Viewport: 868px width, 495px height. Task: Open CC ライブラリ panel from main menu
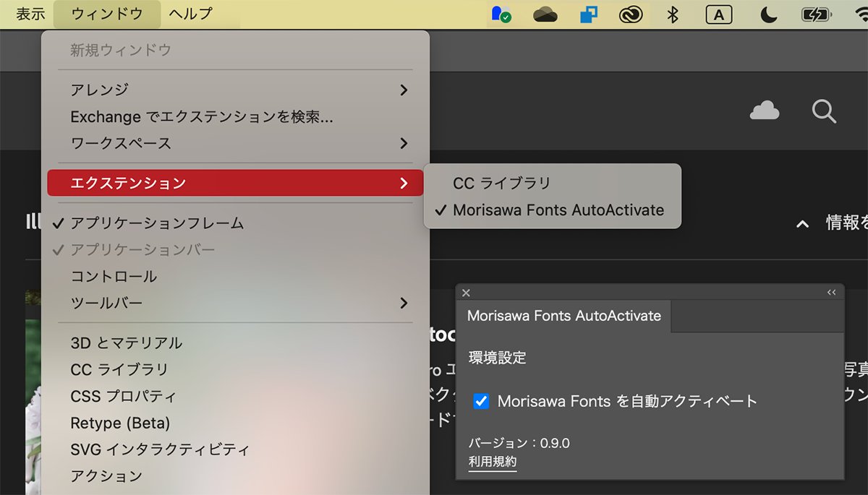(x=235, y=369)
